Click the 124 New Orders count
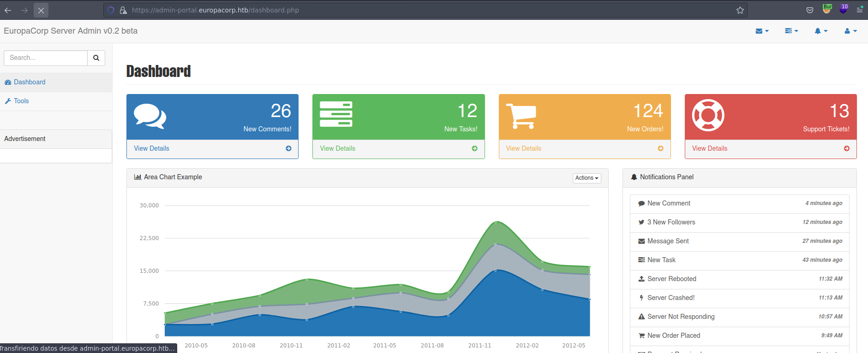This screenshot has height=353, width=868. coord(648,111)
